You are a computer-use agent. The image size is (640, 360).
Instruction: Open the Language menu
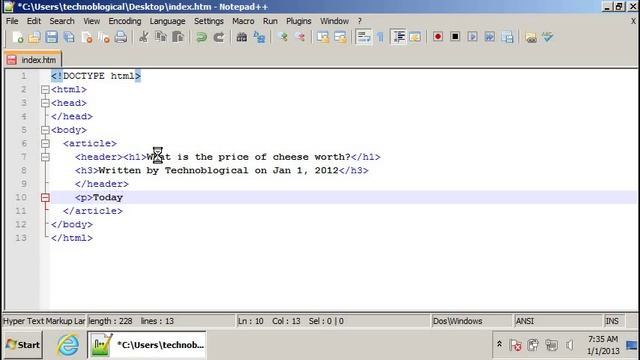click(167, 21)
